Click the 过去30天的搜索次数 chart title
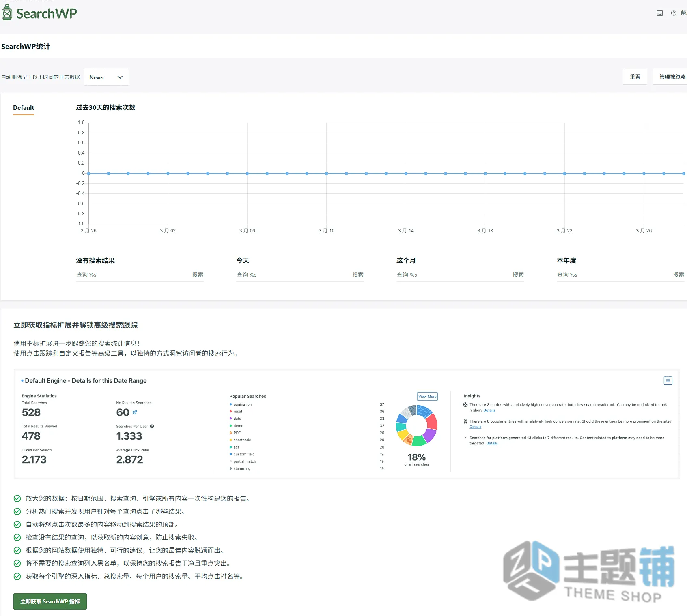The image size is (687, 616). point(106,107)
